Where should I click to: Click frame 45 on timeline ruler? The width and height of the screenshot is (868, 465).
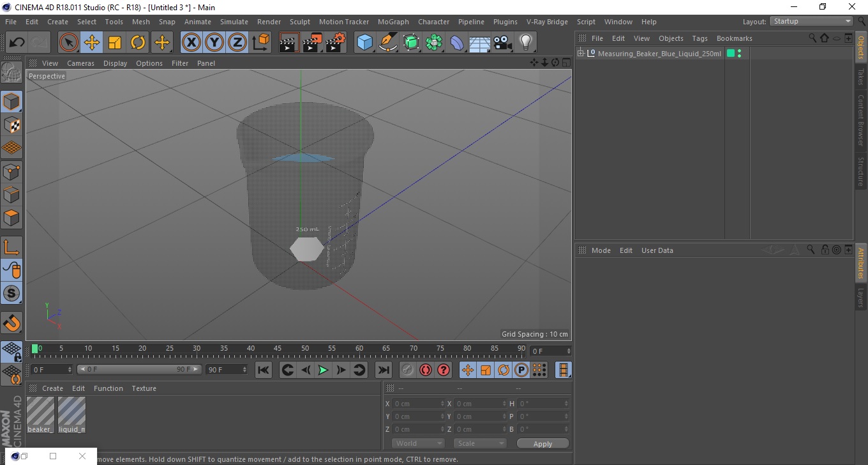tap(278, 349)
